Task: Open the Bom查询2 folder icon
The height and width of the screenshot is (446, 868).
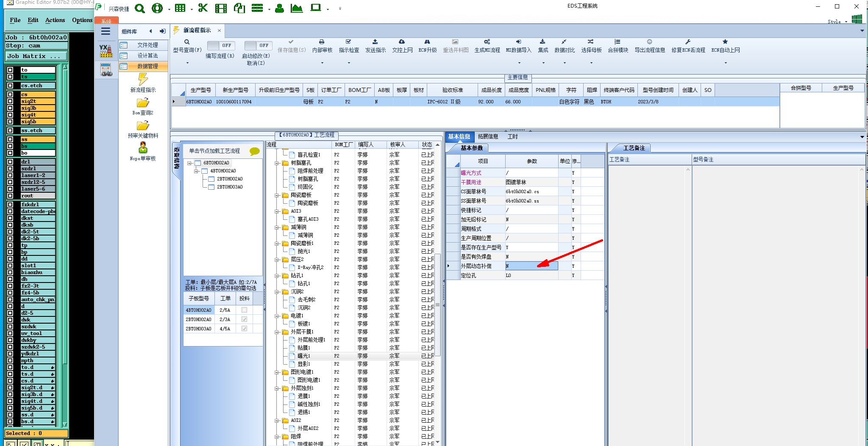Action: click(x=143, y=103)
